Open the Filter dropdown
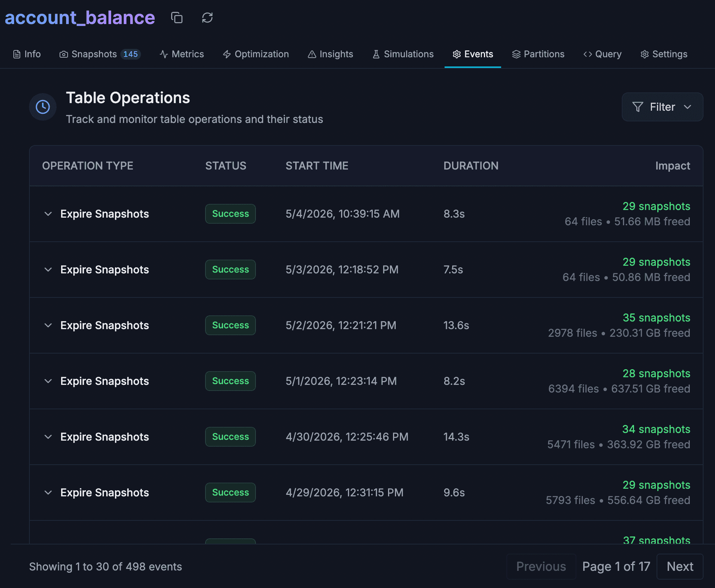The height and width of the screenshot is (588, 715). (662, 107)
